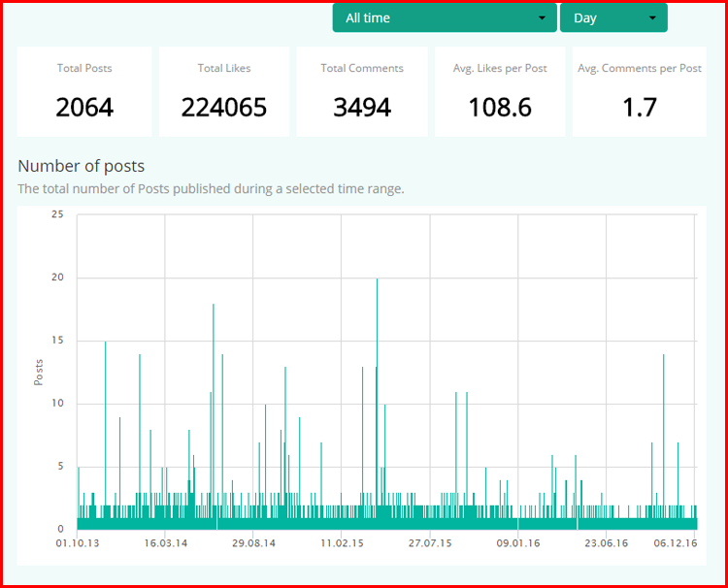Select the Total Posts 2064 card
Screen dimensions: 728x588
point(84,91)
